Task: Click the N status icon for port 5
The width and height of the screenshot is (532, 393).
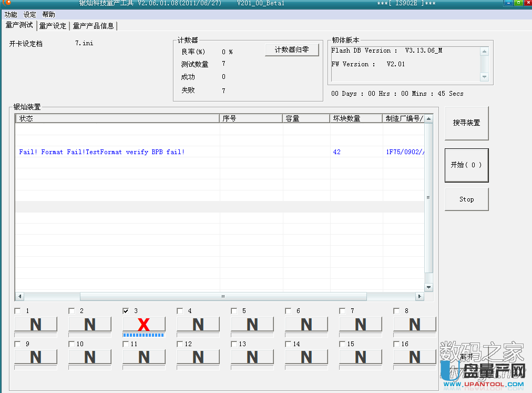Action: 252,325
